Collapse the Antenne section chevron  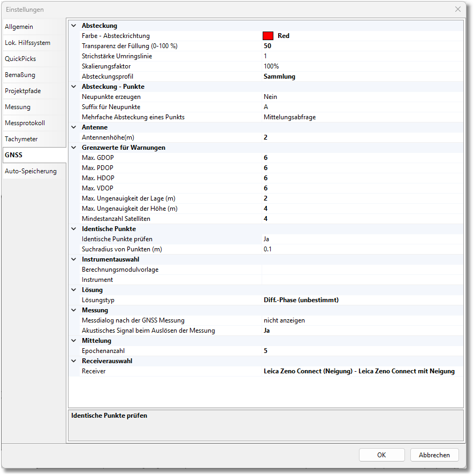pos(74,127)
